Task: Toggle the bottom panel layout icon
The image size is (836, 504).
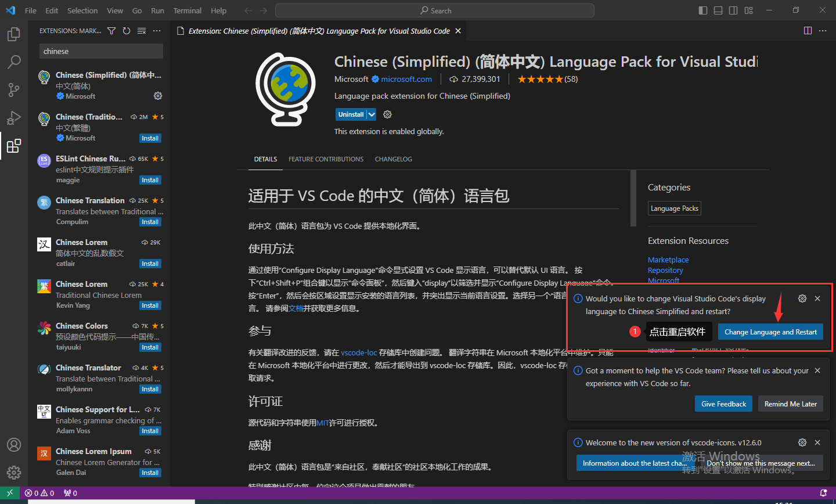Action: click(718, 10)
